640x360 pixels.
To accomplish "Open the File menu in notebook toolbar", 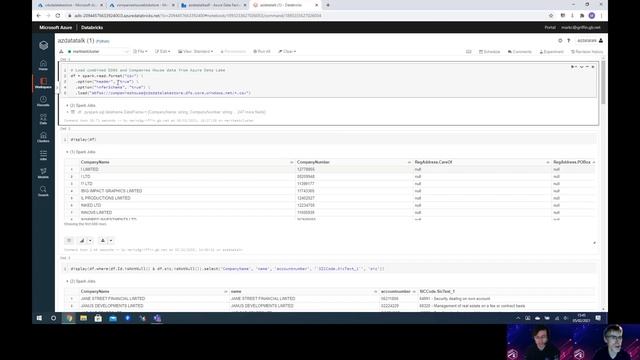I will pyautogui.click(x=140, y=51).
